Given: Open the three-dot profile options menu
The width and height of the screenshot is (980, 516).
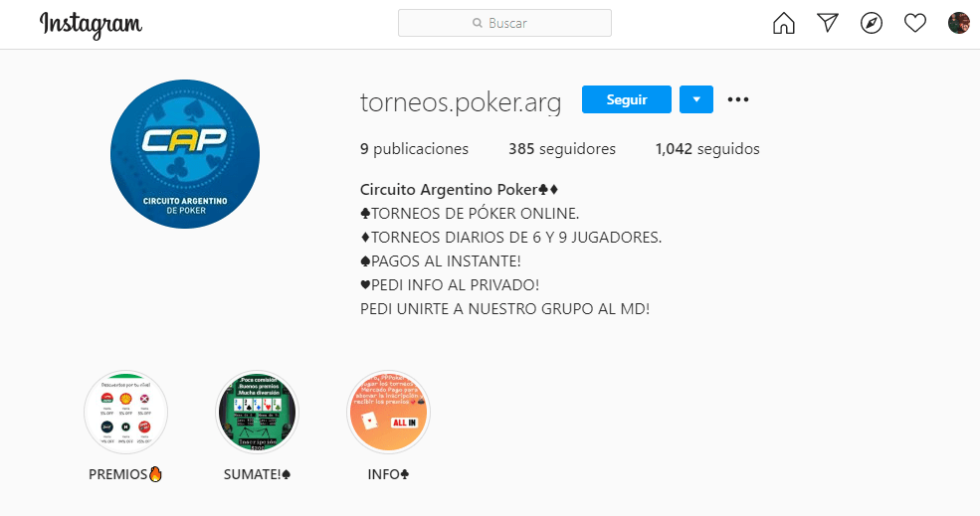Looking at the screenshot, I should 738,99.
